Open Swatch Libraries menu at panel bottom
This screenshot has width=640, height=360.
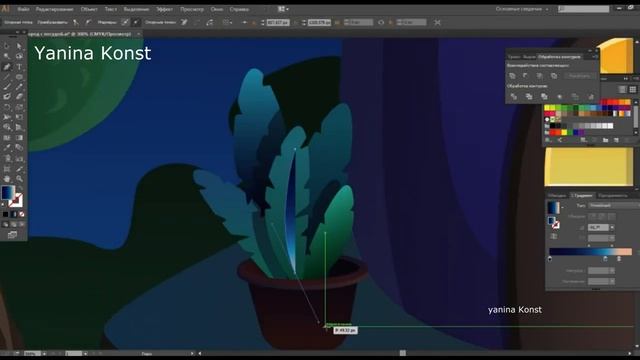pos(548,140)
